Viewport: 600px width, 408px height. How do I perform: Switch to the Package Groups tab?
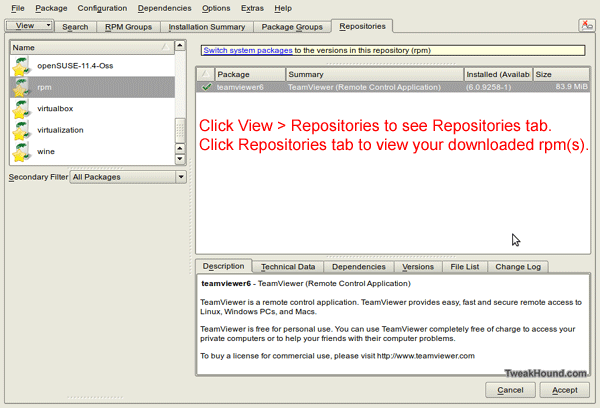coord(292,27)
